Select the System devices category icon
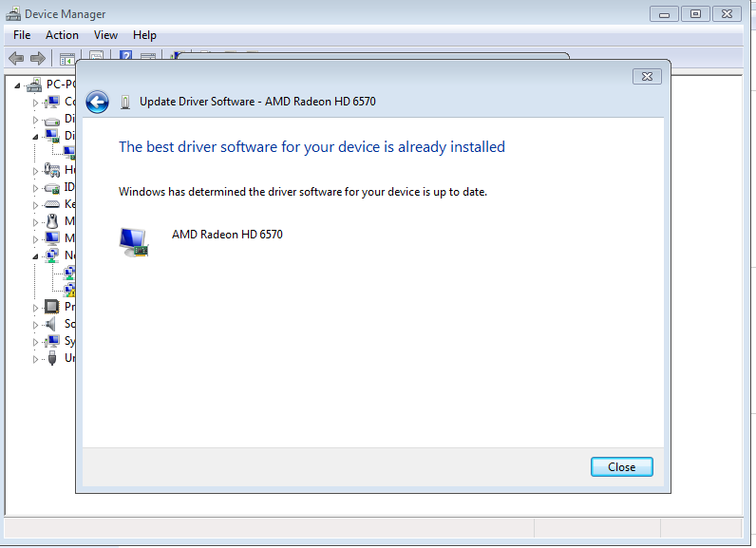Viewport: 756px width, 548px height. tap(52, 341)
